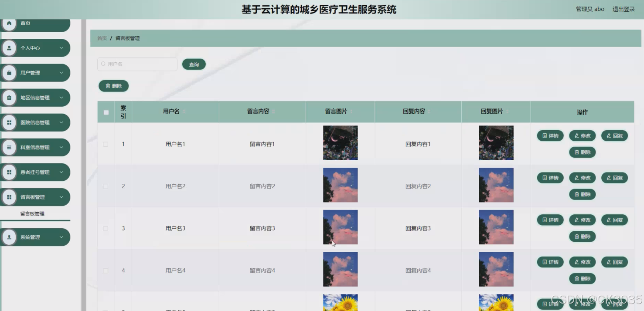This screenshot has width=644, height=311.
Task: Click the person icon beside 系统管理
Action: click(x=9, y=237)
